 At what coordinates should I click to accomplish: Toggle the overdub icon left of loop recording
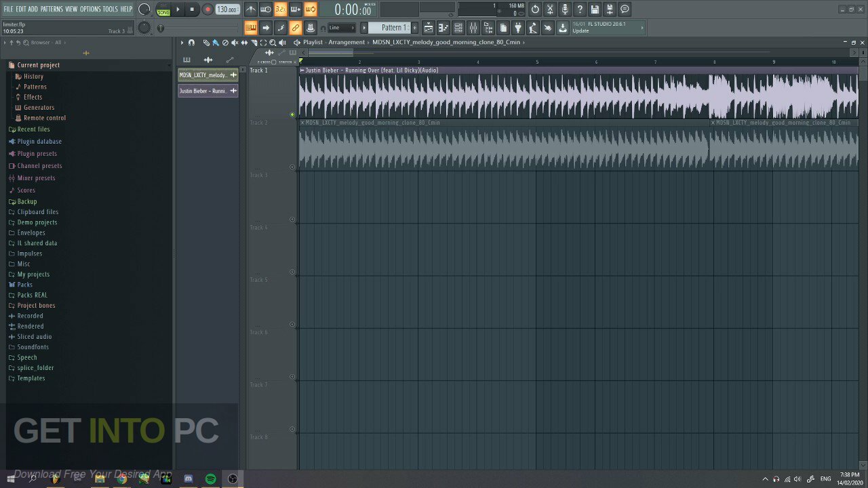pyautogui.click(x=296, y=9)
